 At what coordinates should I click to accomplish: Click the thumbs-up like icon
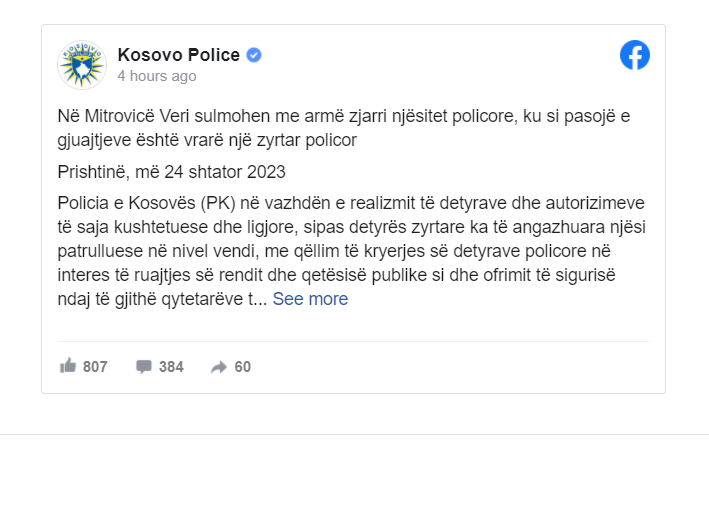click(68, 366)
